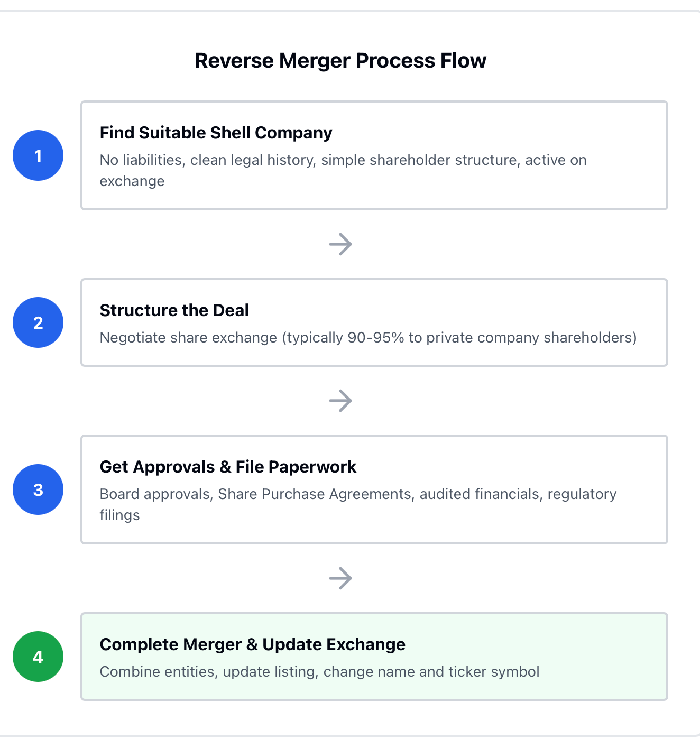Click the arrow below Find Suitable Shell Company
700x739 pixels.
point(340,244)
